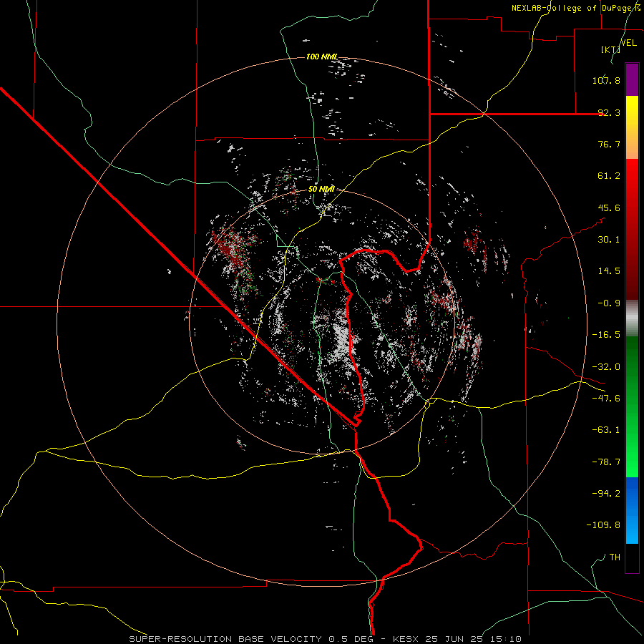Click the yellow-orange segment of the color bar

point(632,127)
